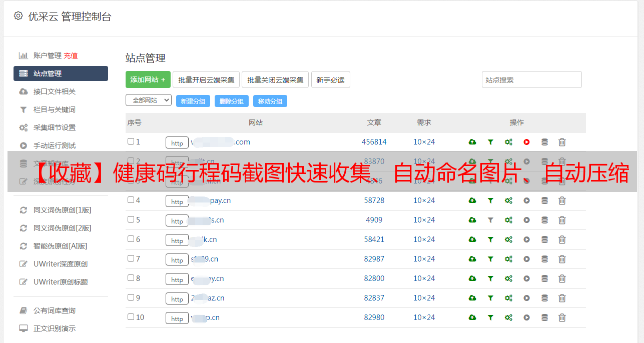
Task: Open database icon for row 1
Action: [x=544, y=142]
